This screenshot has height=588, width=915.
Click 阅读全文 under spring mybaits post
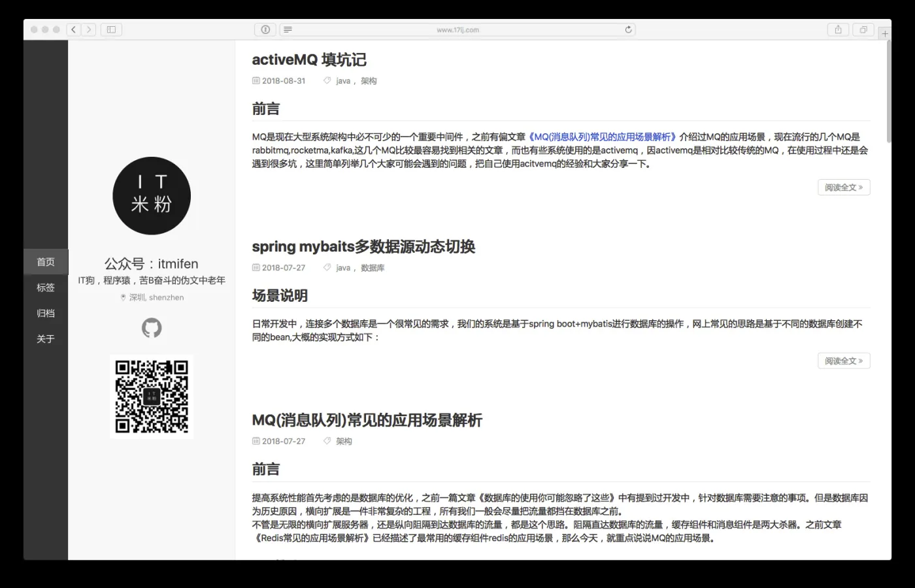coord(844,361)
